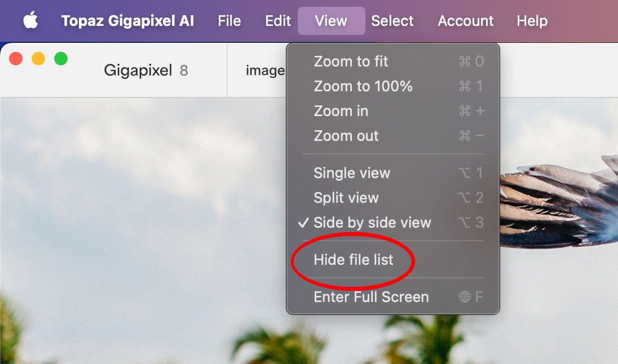Switch to Single view
The height and width of the screenshot is (364, 618).
point(352,173)
